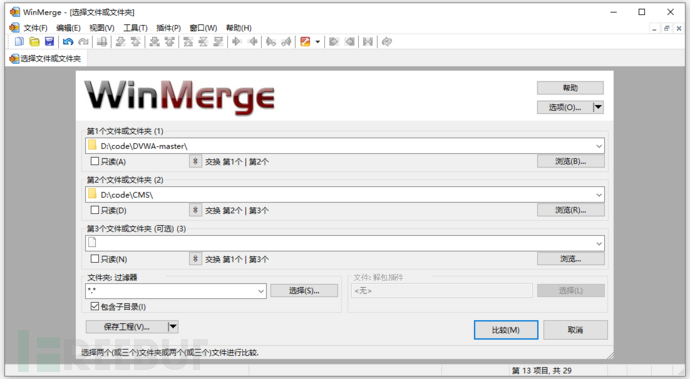
Task: Click the 浏览... button for third folder
Action: (x=570, y=259)
